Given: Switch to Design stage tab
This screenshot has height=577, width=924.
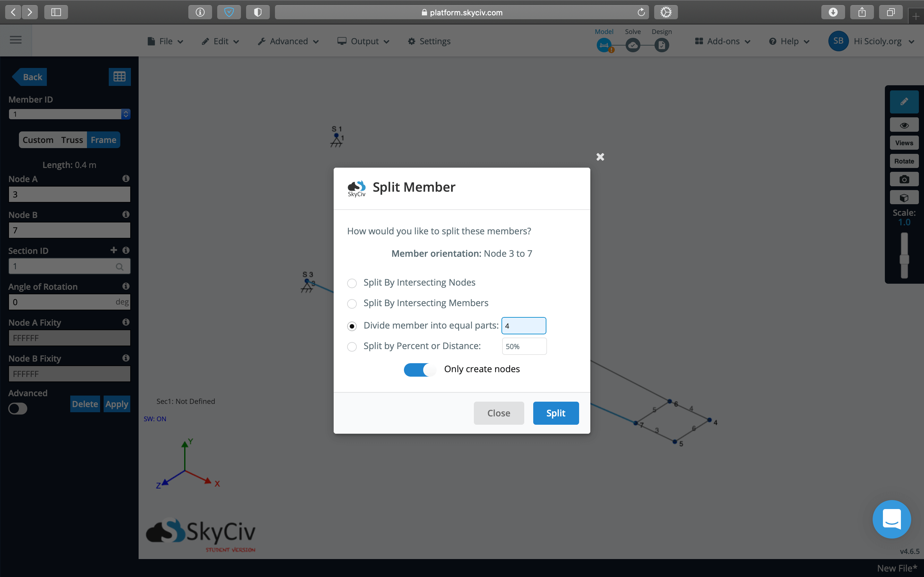Looking at the screenshot, I should 661,40.
